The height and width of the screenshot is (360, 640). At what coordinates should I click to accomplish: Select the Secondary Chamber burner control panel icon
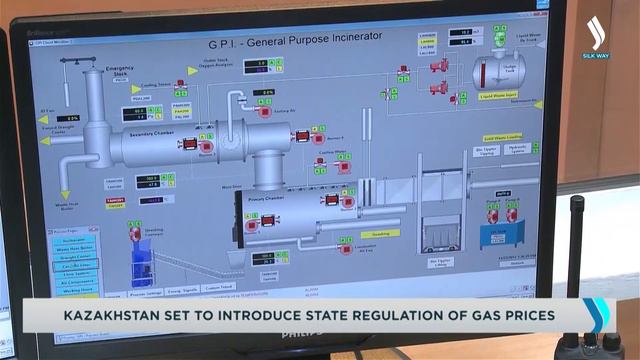[190, 144]
